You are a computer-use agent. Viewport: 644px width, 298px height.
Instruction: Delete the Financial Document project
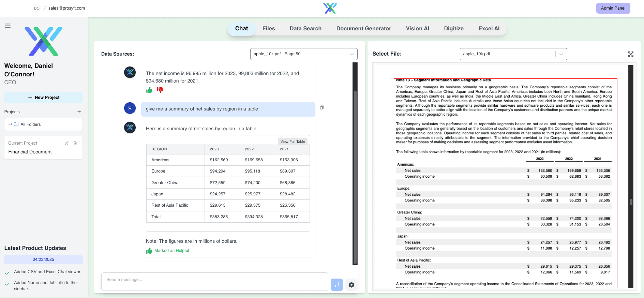(x=75, y=143)
